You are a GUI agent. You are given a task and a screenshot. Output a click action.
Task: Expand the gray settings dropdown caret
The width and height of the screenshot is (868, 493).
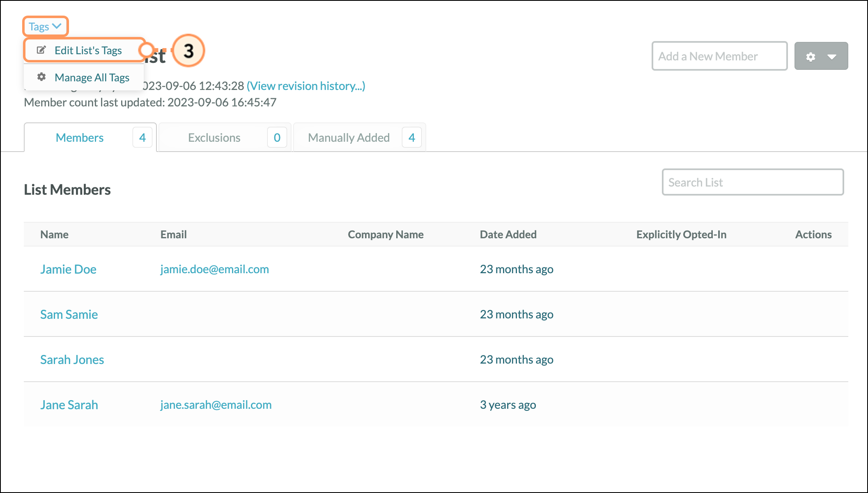point(832,57)
